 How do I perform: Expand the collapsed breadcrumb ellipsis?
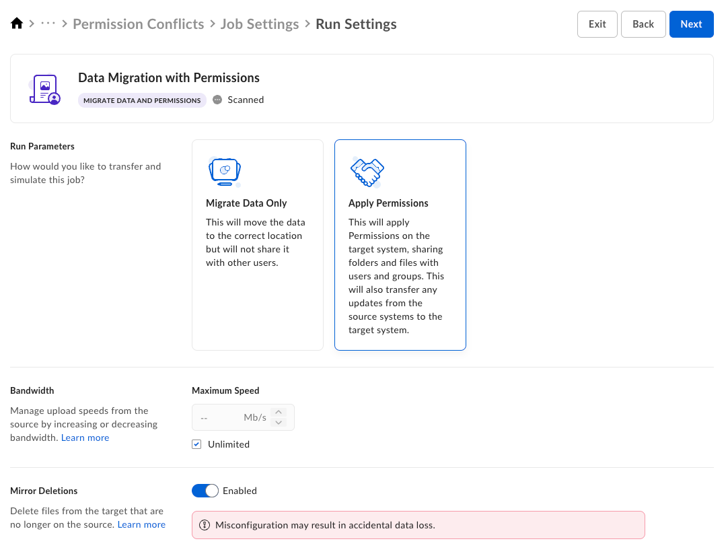pos(48,24)
